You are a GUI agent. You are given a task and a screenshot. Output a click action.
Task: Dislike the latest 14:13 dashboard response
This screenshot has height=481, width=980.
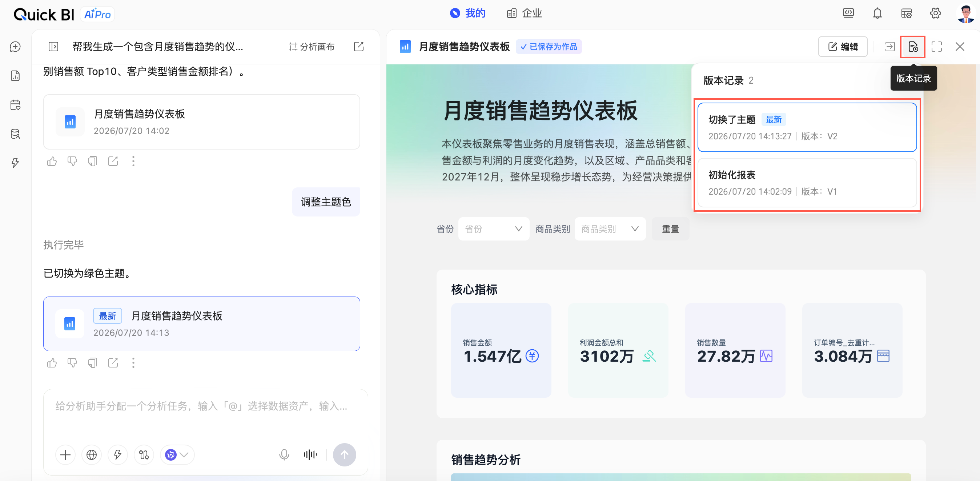(x=72, y=363)
